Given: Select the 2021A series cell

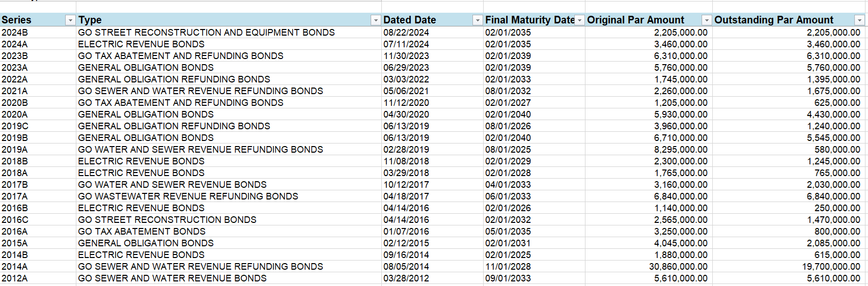Looking at the screenshot, I should 15,91.
